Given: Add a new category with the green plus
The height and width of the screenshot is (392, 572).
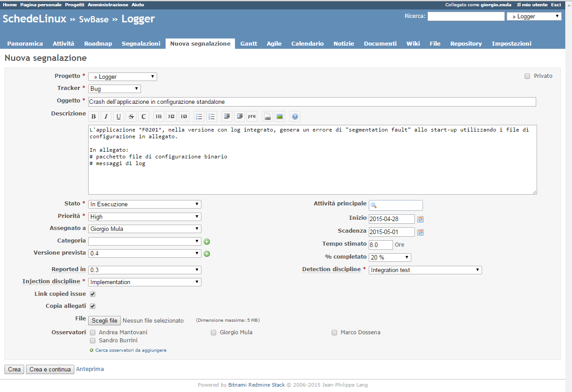Looking at the screenshot, I should click(x=207, y=242).
